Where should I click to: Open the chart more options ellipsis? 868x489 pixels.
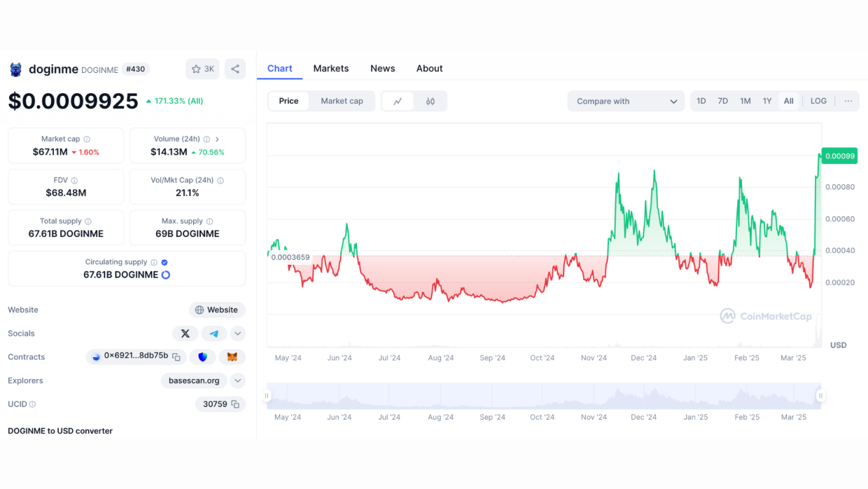tap(848, 101)
